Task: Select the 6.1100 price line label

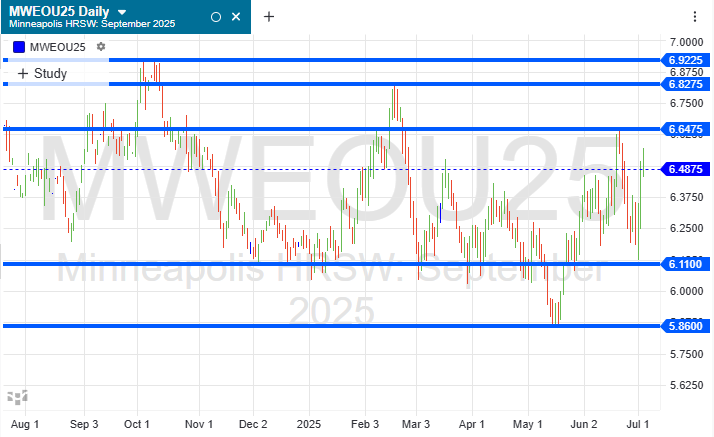Action: point(685,264)
